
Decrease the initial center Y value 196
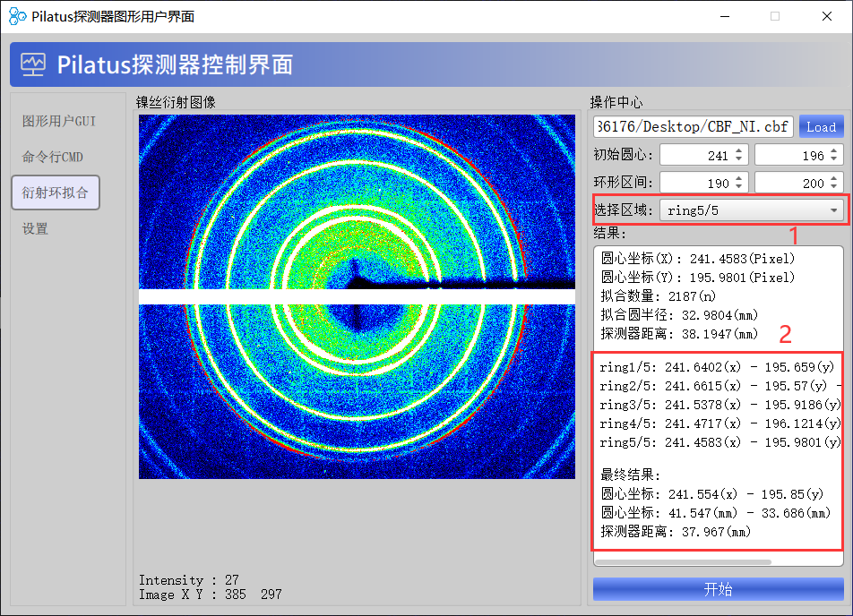pos(834,159)
